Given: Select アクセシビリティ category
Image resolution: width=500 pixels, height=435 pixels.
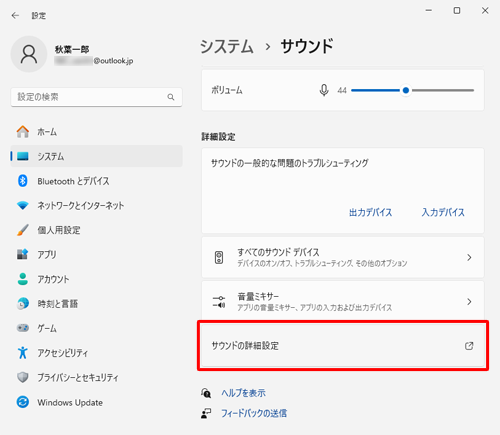Looking at the screenshot, I should coord(97,353).
